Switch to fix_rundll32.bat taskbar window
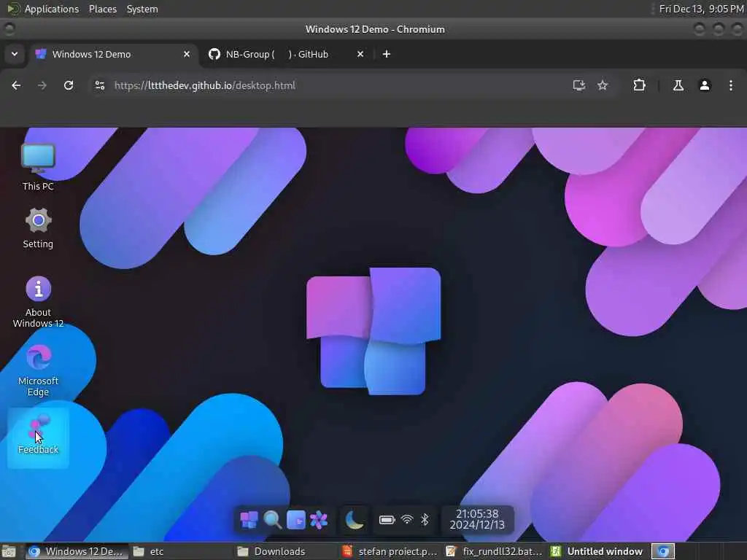747x560 pixels. click(x=495, y=551)
